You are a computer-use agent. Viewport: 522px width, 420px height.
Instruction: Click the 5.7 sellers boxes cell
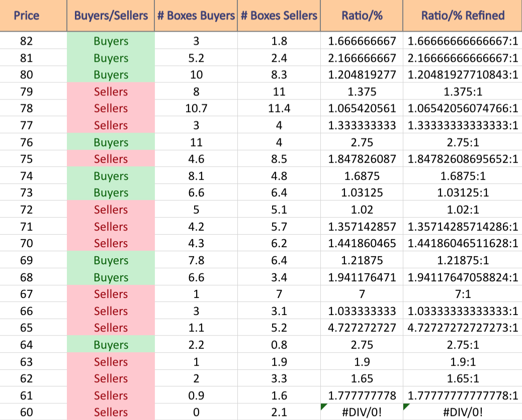click(x=279, y=227)
